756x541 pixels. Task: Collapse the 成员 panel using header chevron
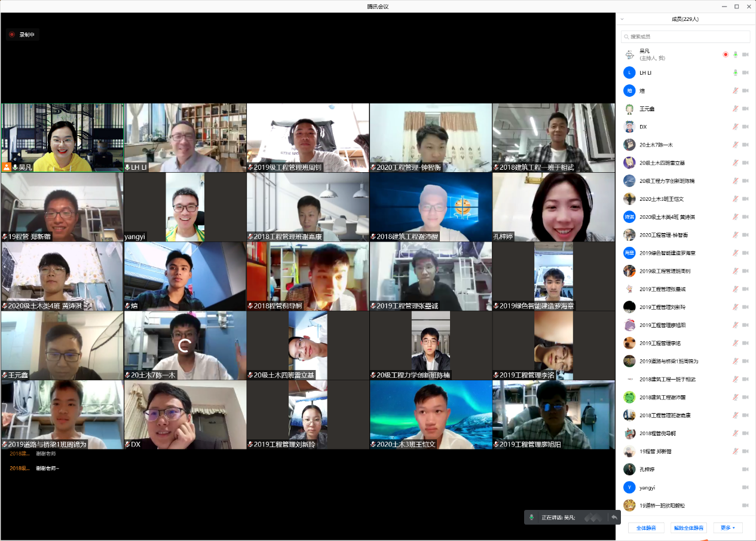[622, 19]
